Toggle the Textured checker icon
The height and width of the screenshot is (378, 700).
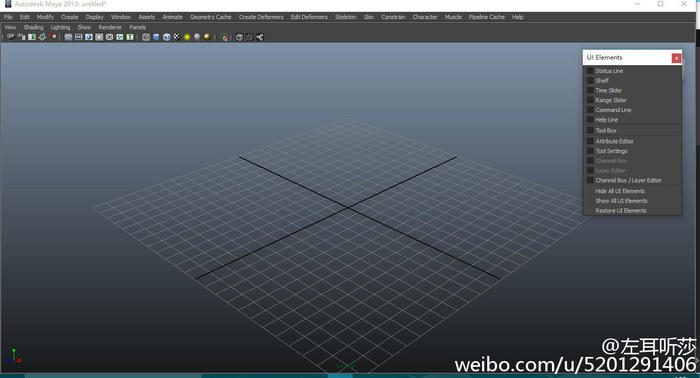tap(177, 37)
